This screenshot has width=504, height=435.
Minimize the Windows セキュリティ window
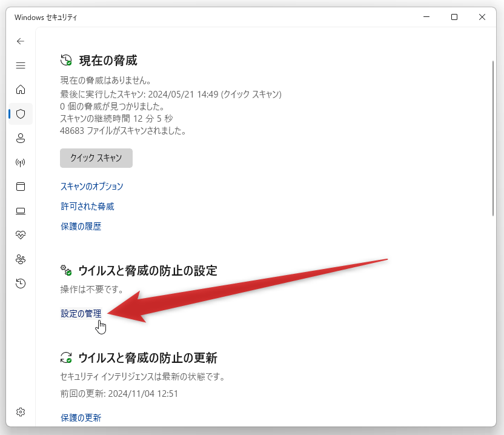(x=426, y=17)
